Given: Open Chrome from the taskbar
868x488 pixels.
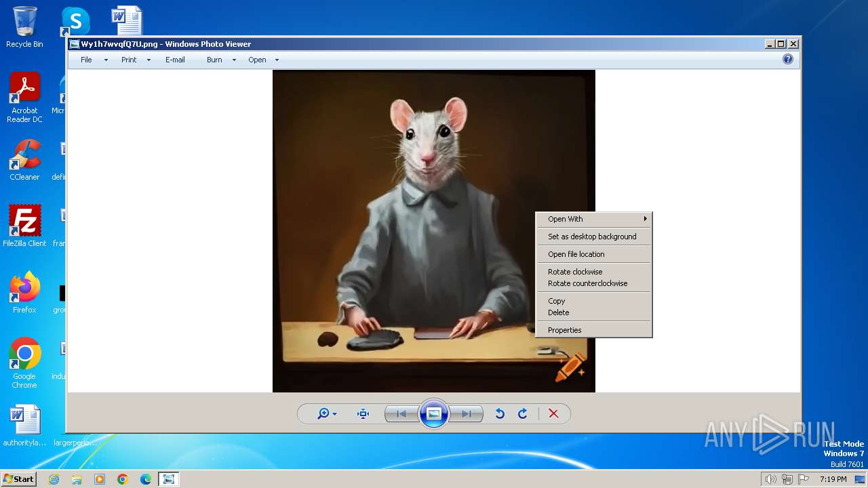Looking at the screenshot, I should click(x=123, y=479).
